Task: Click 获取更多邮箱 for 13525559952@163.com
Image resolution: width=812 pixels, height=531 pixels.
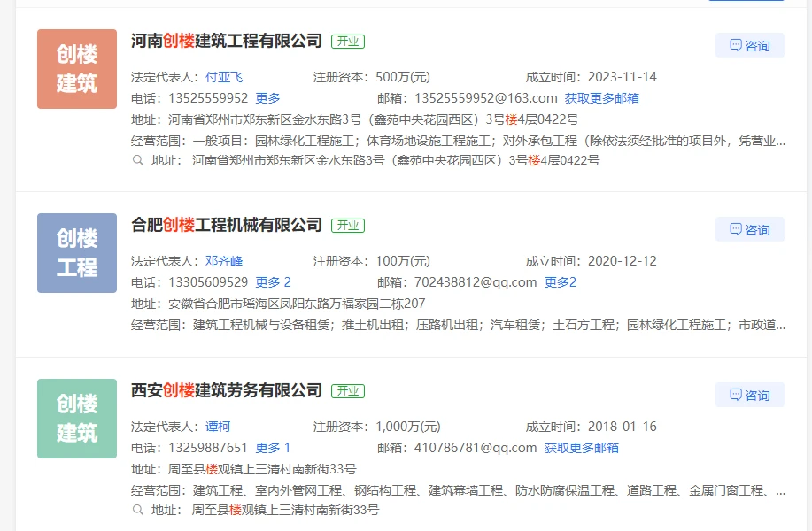Action: tap(602, 98)
